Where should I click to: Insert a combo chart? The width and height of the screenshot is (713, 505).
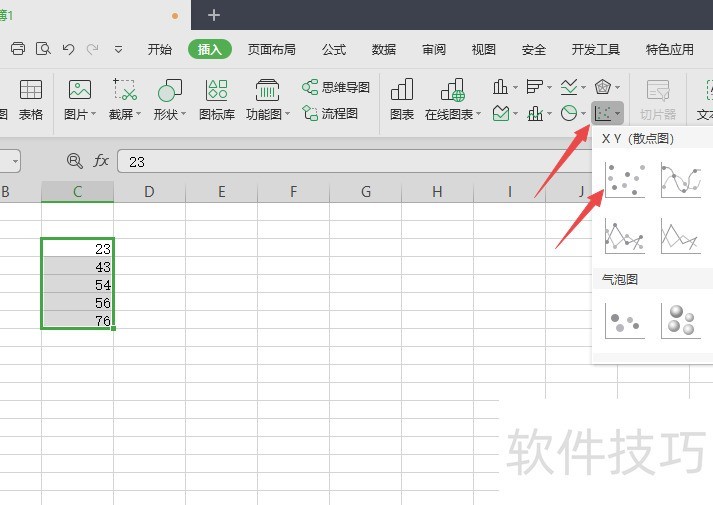[535, 113]
